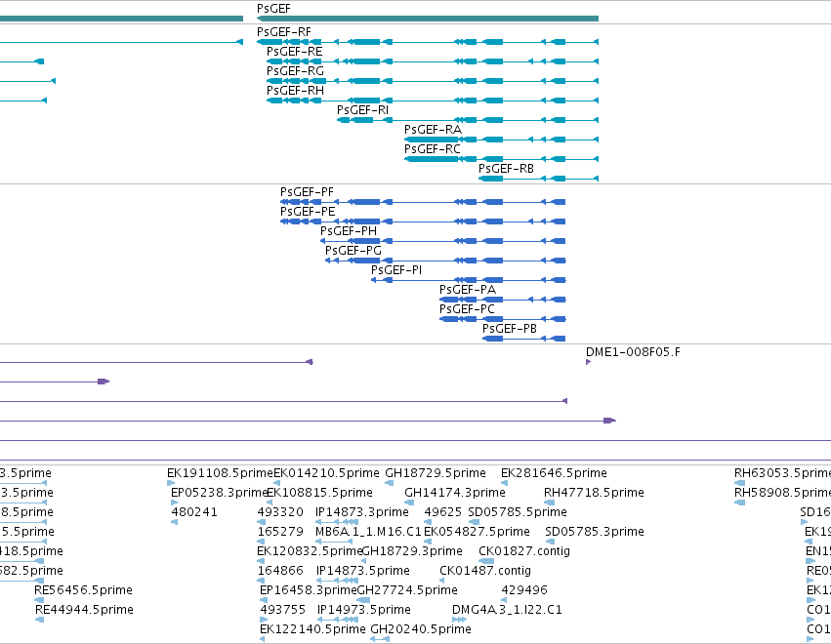Select the PsGEF gene label
The height and width of the screenshot is (644, 831).
tap(273, 9)
